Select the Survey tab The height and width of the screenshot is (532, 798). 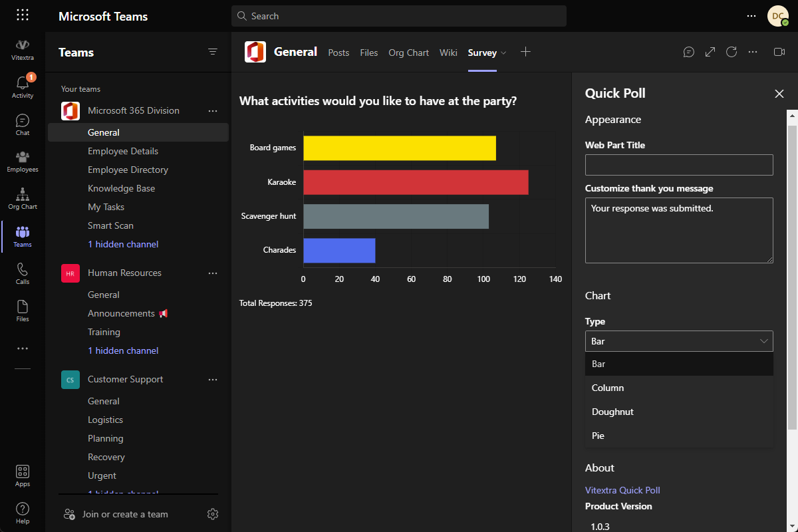pyautogui.click(x=482, y=53)
